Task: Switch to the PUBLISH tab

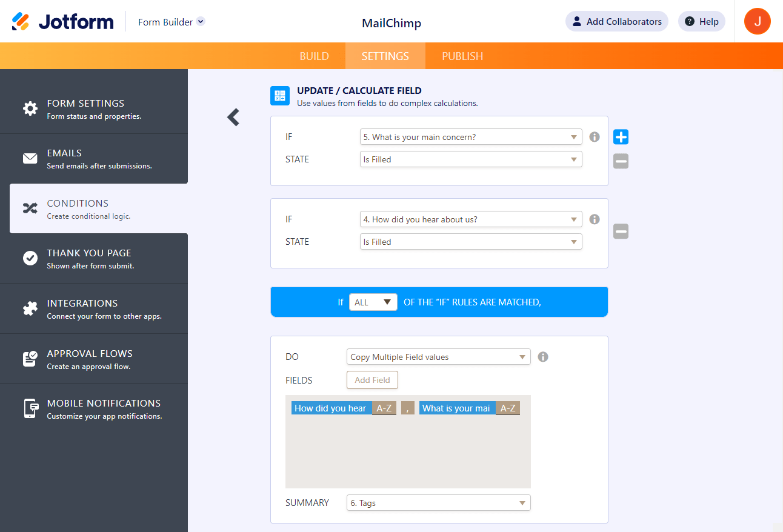Action: (462, 56)
